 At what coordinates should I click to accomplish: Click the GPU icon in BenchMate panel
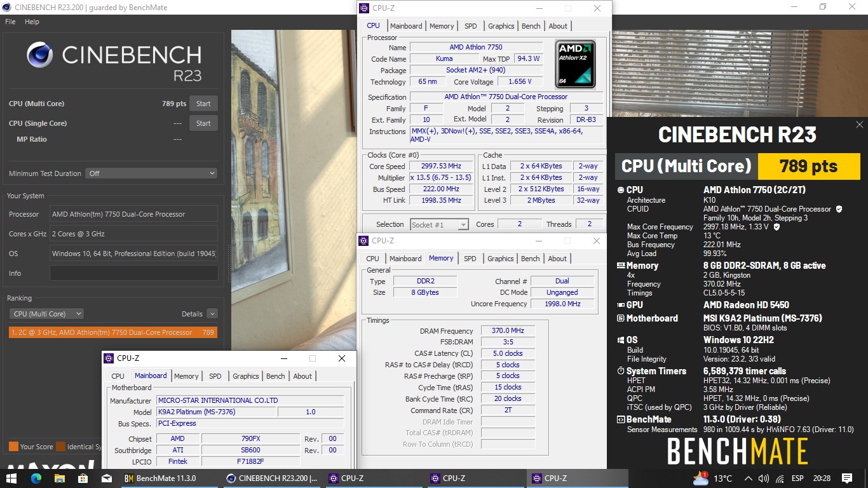tap(620, 305)
